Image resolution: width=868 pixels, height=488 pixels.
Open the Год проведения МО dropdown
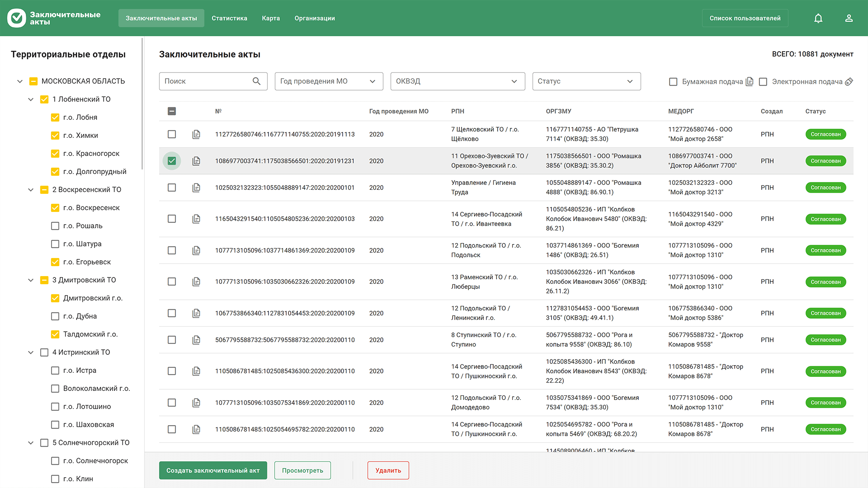329,81
